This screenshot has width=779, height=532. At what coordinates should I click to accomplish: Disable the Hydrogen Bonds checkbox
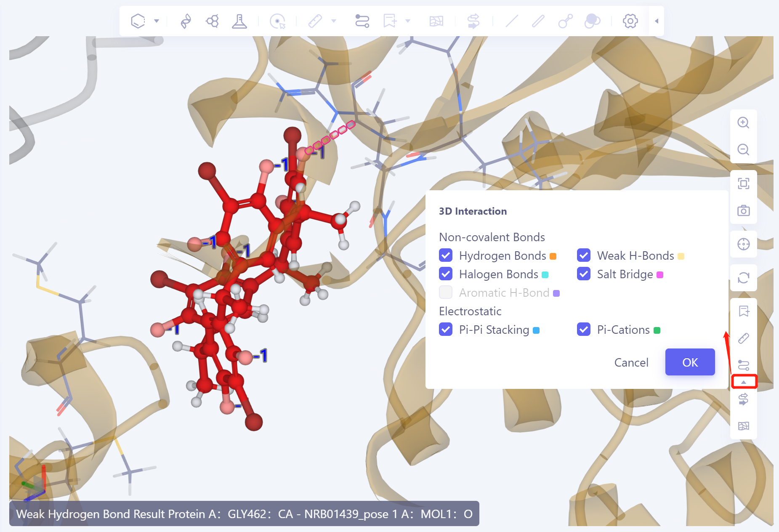pos(446,255)
